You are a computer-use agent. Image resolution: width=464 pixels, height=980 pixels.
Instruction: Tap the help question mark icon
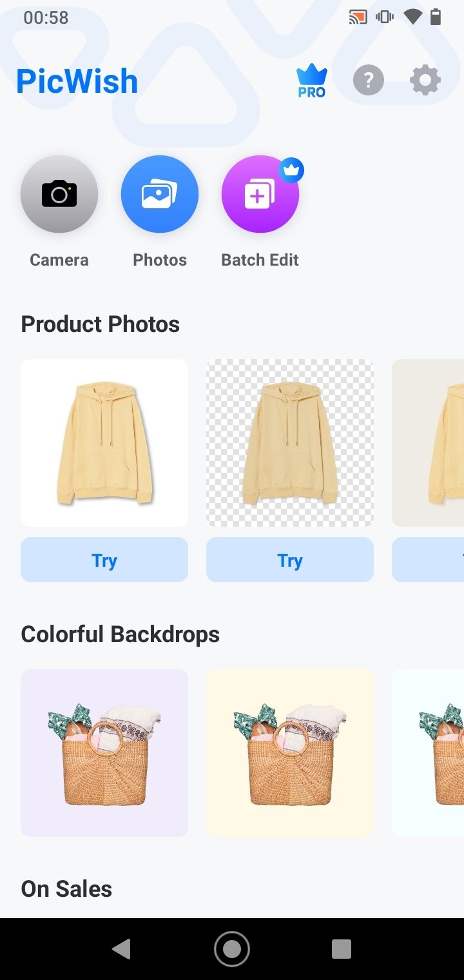point(369,81)
